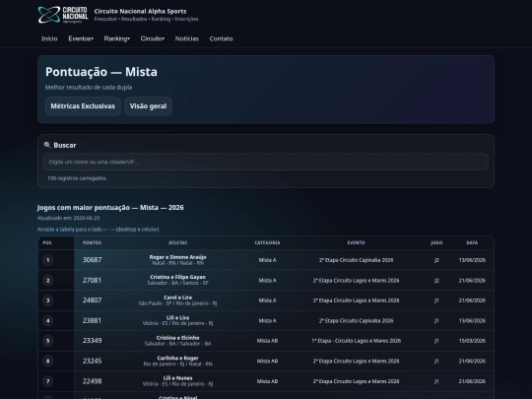Click the Métricas Exclusivas button

click(83, 106)
